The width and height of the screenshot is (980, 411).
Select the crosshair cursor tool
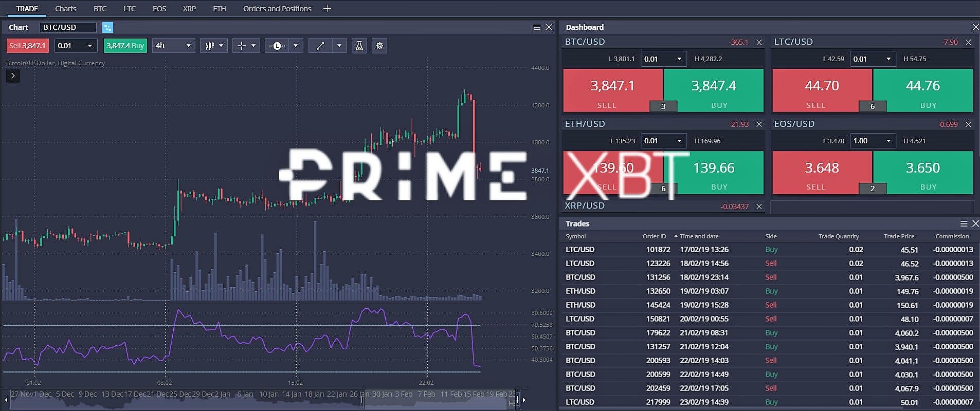point(241,46)
